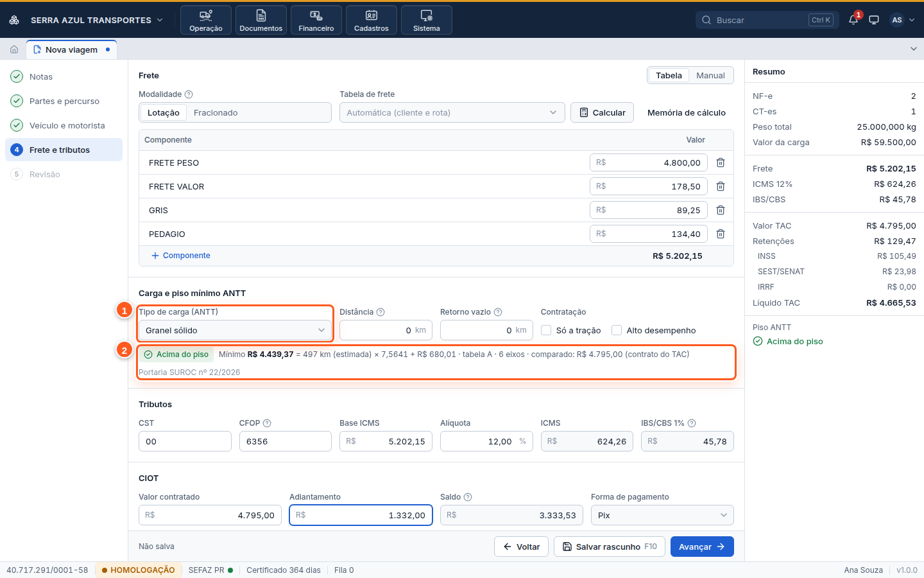Open the Financeiro menu
This screenshot has width=924, height=578.
pos(316,20)
